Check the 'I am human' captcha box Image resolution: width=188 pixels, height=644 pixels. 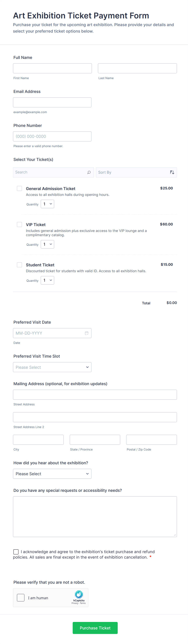[21, 598]
